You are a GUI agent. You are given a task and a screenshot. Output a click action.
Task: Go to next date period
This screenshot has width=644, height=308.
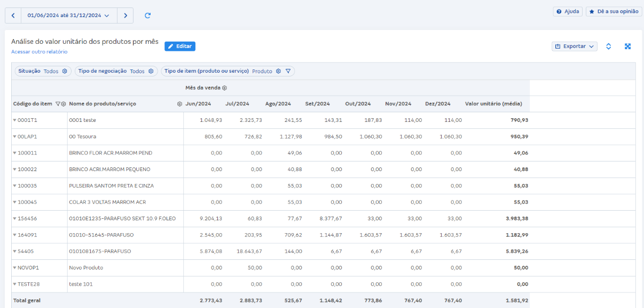(x=125, y=16)
